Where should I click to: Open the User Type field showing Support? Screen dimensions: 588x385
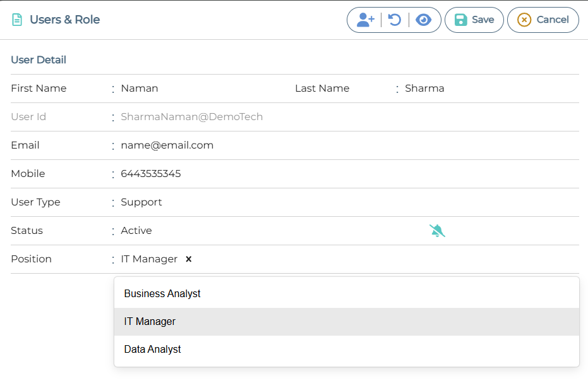click(141, 202)
